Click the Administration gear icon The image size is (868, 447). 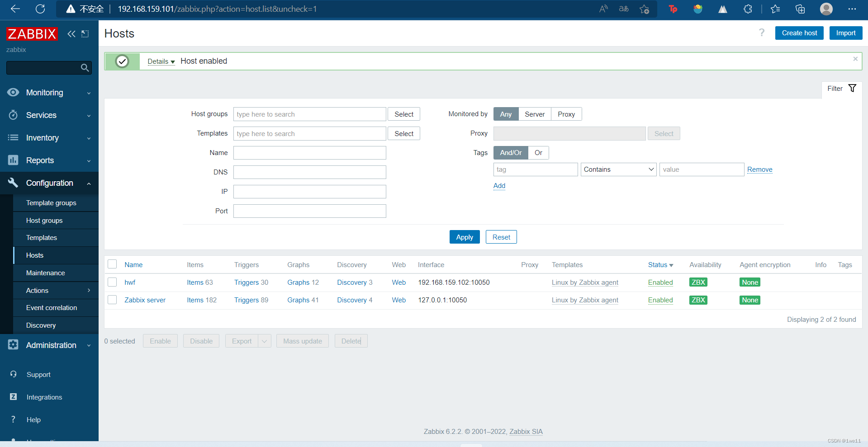tap(13, 344)
